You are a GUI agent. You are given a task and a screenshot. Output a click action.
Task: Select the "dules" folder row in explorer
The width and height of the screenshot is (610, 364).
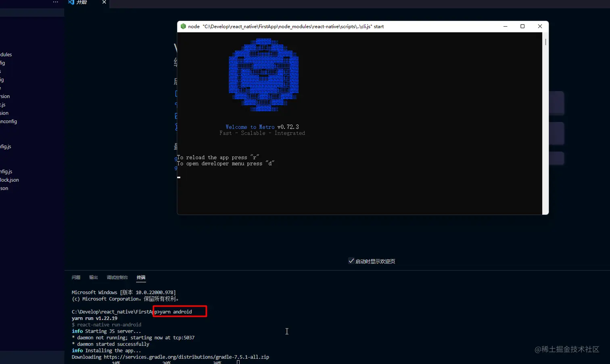(x=6, y=54)
